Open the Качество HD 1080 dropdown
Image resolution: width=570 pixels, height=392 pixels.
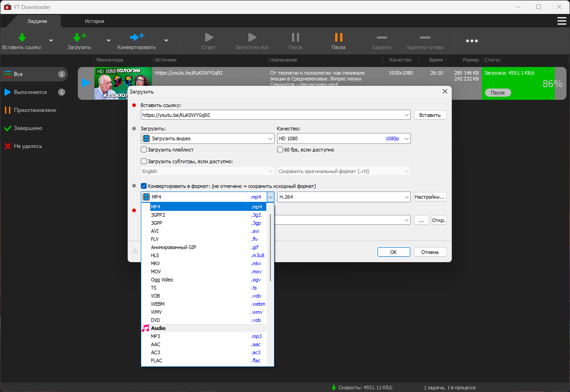(x=407, y=138)
